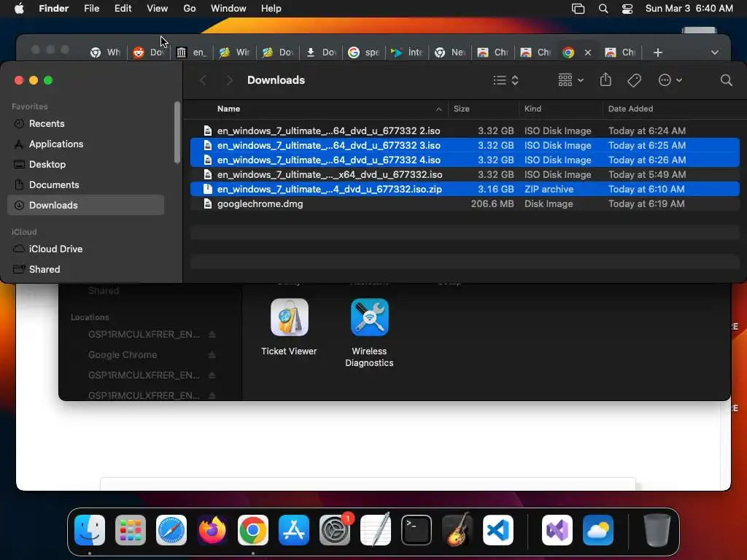Click the Finder Share toolbar icon

(x=605, y=80)
